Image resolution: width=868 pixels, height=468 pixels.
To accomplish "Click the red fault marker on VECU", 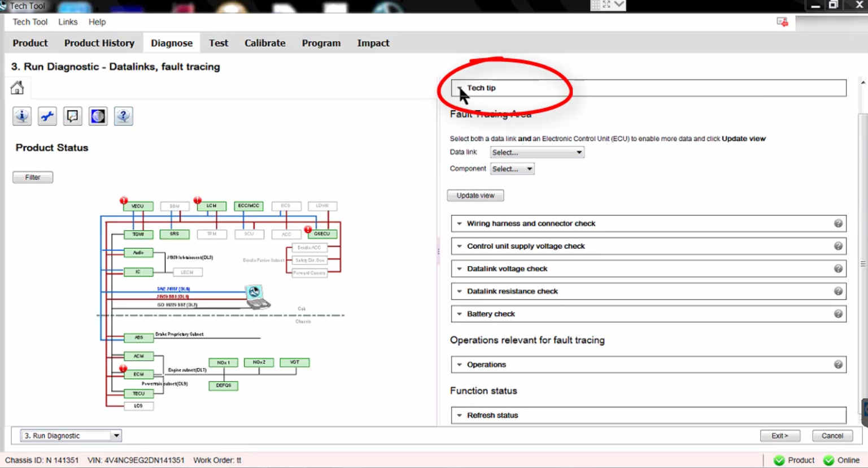I will [124, 201].
